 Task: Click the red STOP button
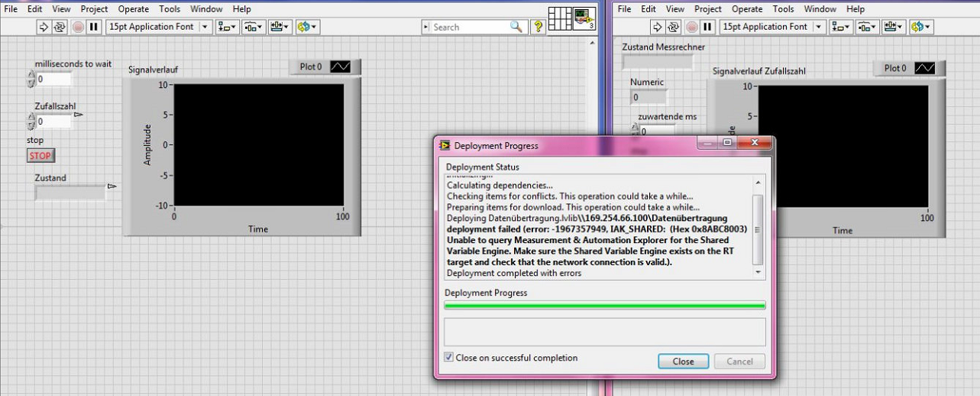coord(40,156)
